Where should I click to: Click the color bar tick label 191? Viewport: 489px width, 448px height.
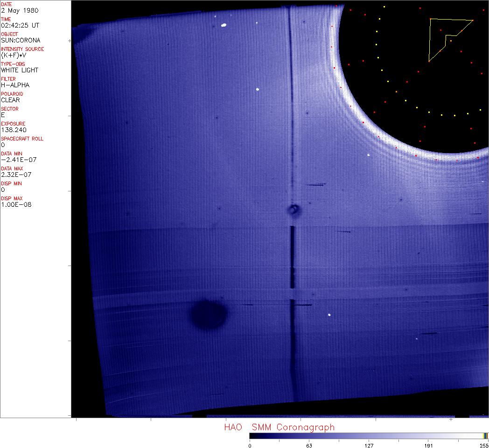click(428, 445)
